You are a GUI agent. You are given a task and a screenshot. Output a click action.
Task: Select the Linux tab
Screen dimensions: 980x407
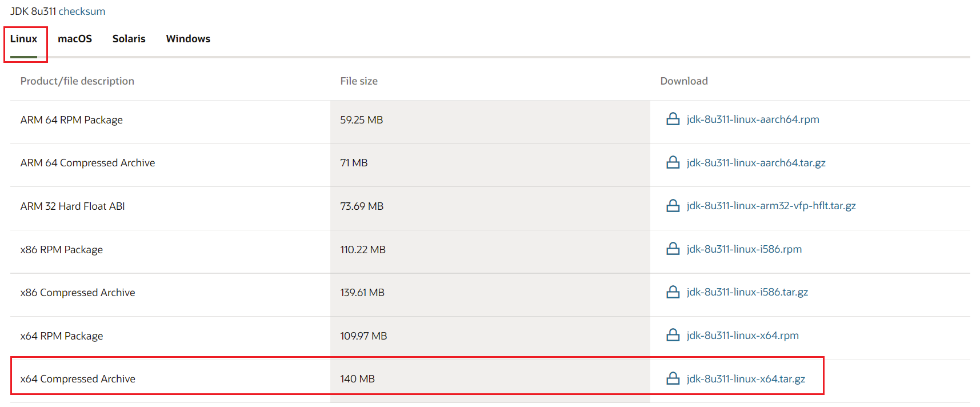(x=23, y=39)
